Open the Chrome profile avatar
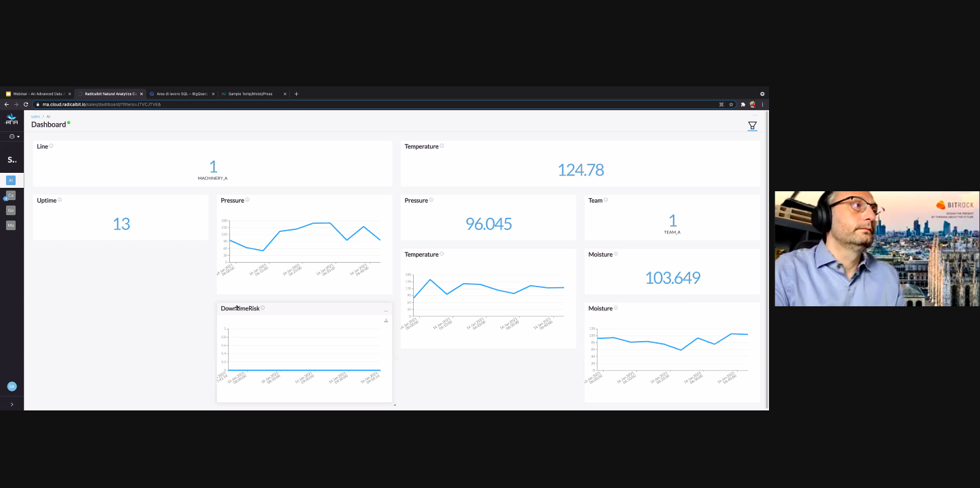Viewport: 980px width, 488px height. click(x=753, y=104)
